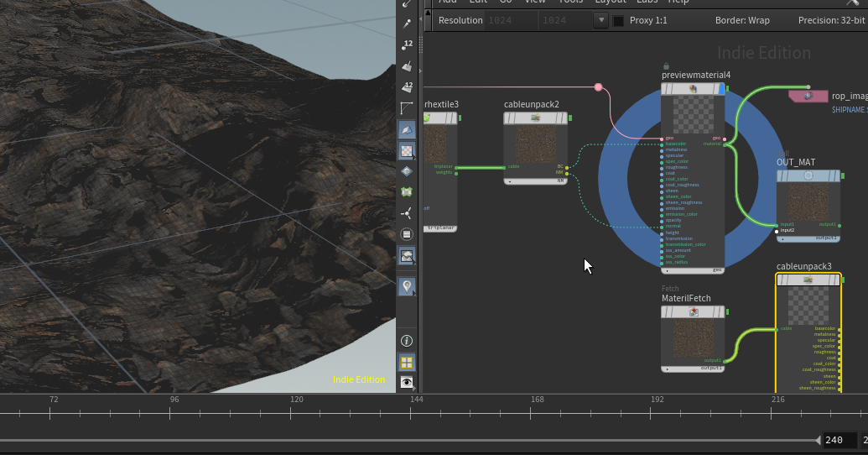Open the Resolution presets dropdown arrow
The width and height of the screenshot is (868, 455).
click(x=601, y=20)
